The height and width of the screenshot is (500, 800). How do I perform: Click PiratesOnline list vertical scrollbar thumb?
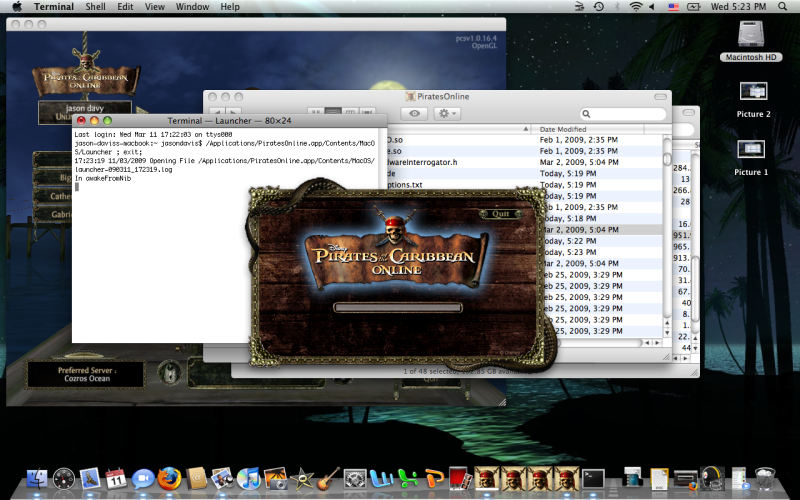(x=667, y=159)
